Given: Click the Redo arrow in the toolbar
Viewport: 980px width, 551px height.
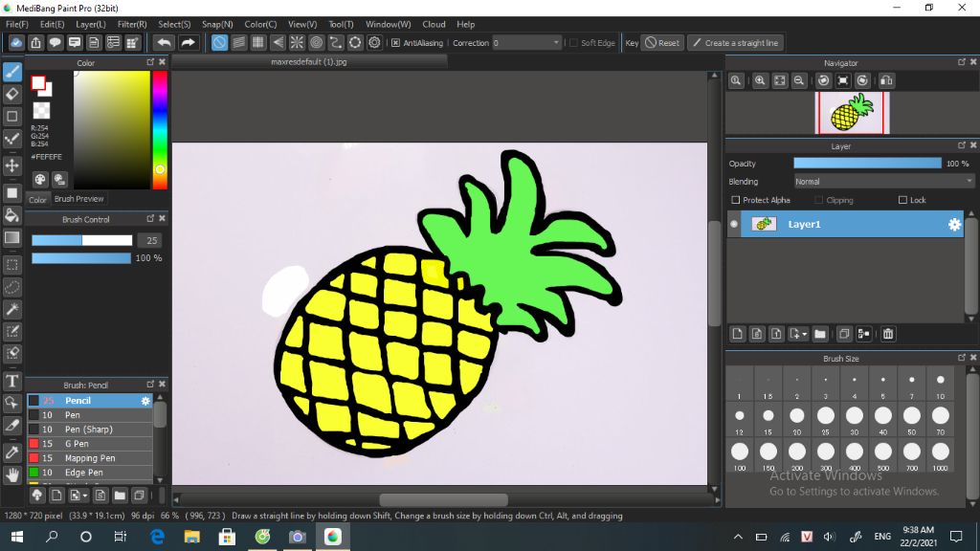Looking at the screenshot, I should tap(188, 42).
